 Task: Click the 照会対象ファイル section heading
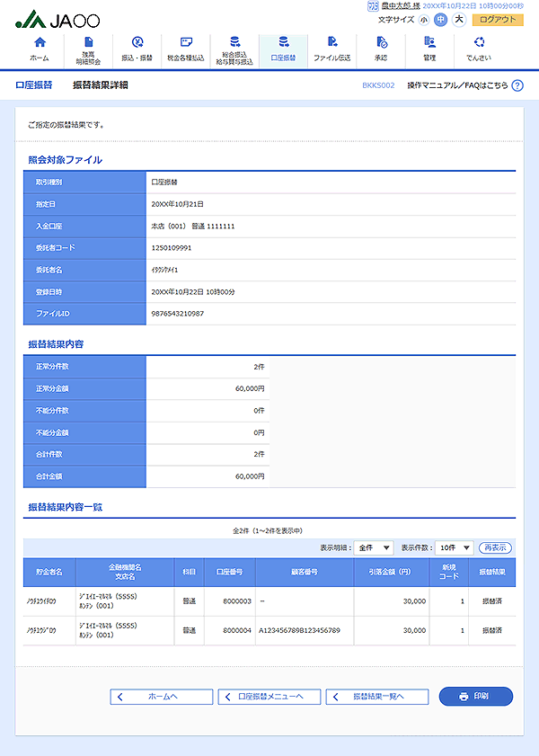pos(65,160)
